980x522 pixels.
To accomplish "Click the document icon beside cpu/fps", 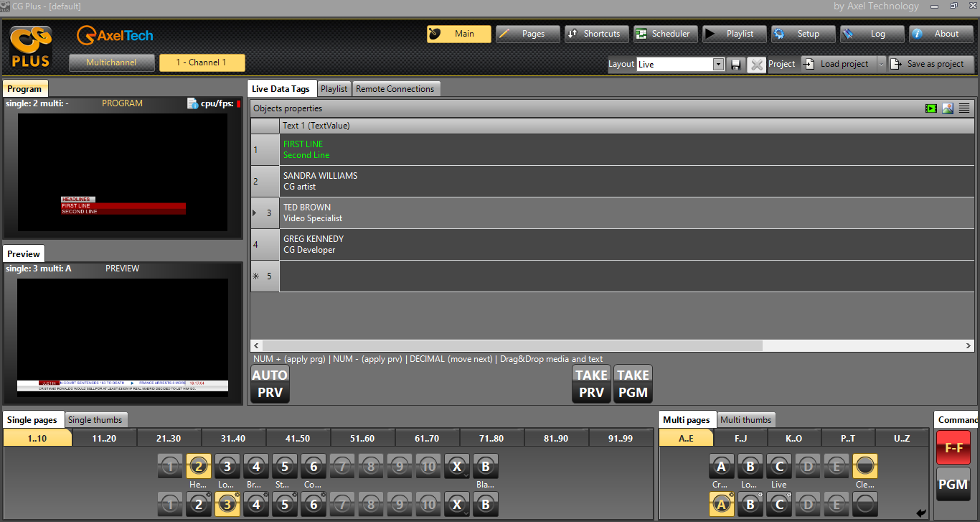I will point(192,103).
